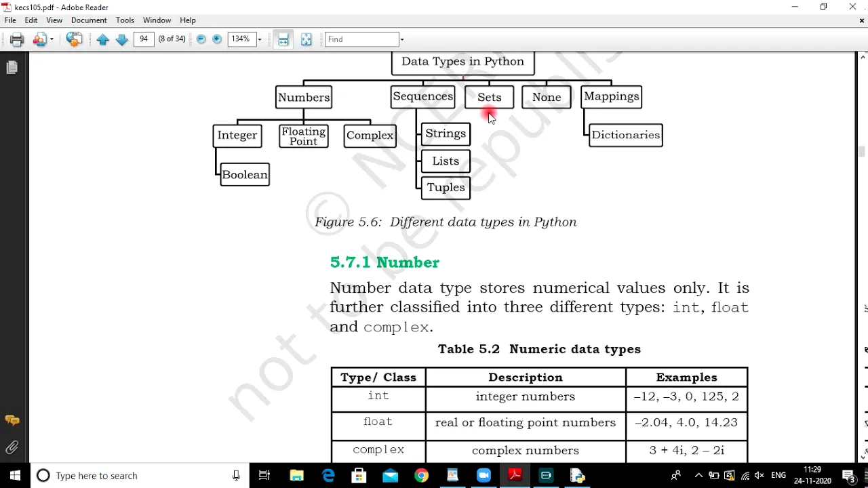Expand the Collaborate dropdown arrow

coord(52,39)
